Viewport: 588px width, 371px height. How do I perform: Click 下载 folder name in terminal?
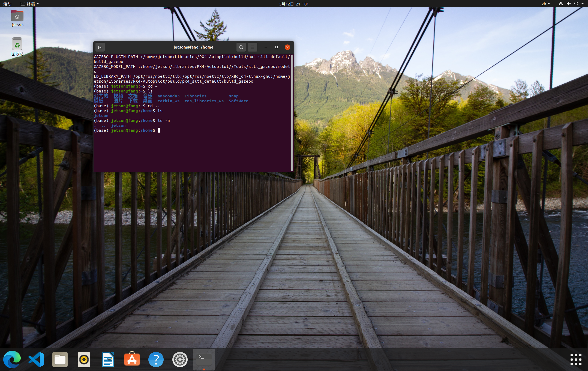[x=133, y=101]
